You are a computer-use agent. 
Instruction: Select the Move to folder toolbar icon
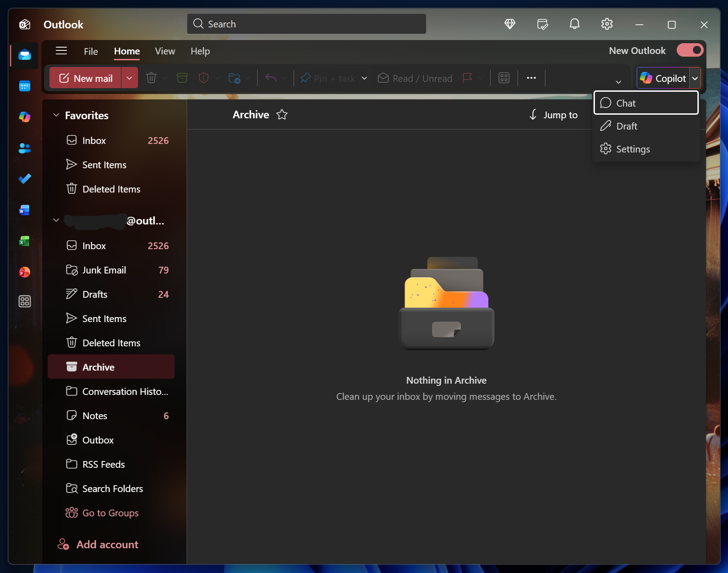click(234, 78)
